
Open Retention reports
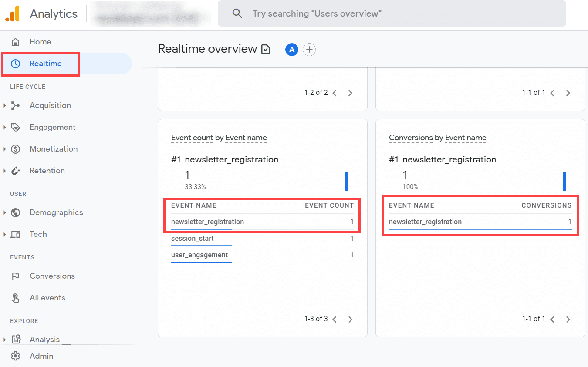tap(47, 171)
